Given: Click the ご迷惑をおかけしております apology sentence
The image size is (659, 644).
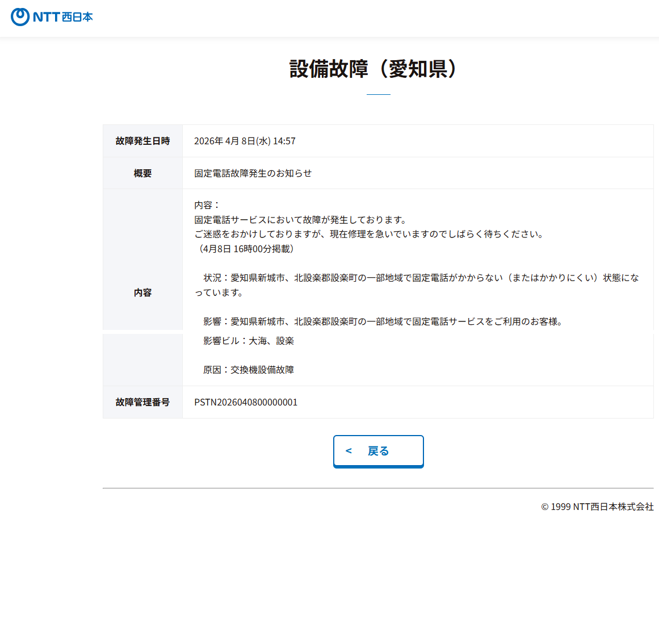Looking at the screenshot, I should [369, 234].
